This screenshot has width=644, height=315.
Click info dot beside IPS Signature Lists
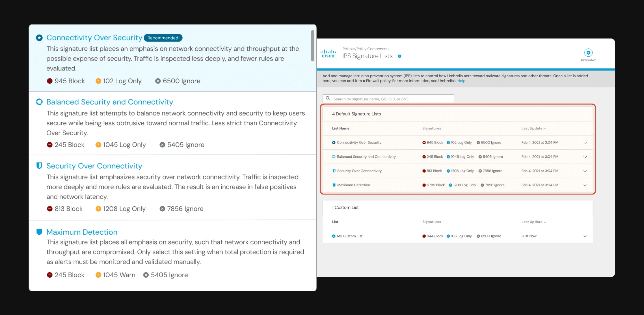(399, 56)
